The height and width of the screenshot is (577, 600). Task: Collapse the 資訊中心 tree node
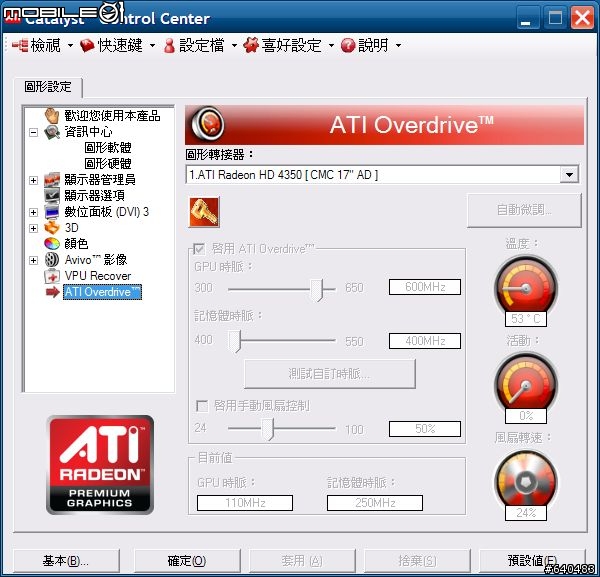pos(34,132)
